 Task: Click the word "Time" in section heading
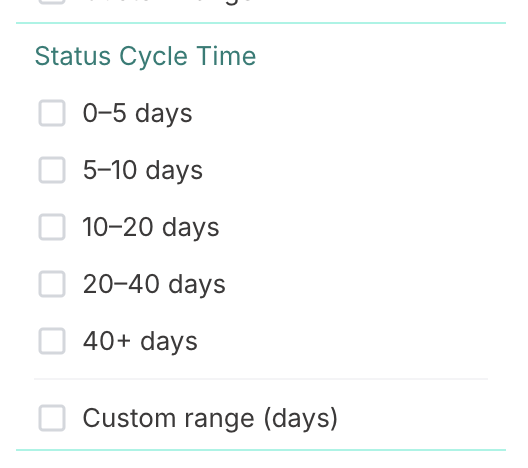(226, 56)
